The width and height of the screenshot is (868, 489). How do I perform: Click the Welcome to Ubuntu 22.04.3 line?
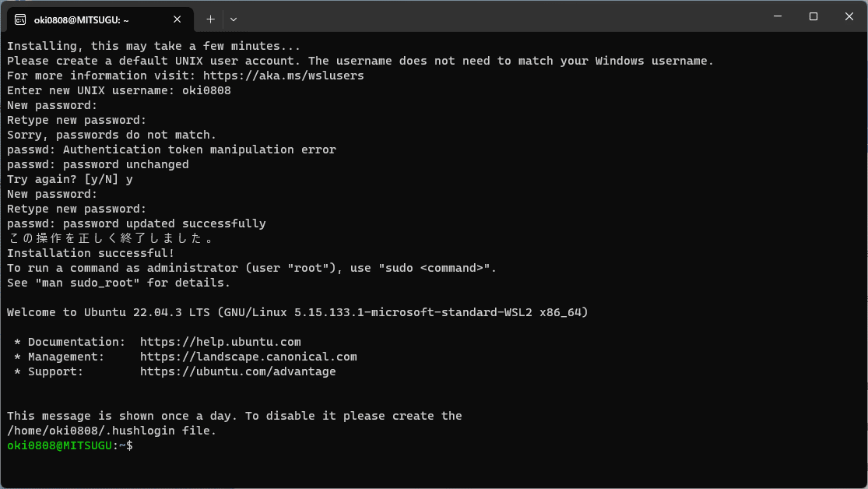(297, 312)
